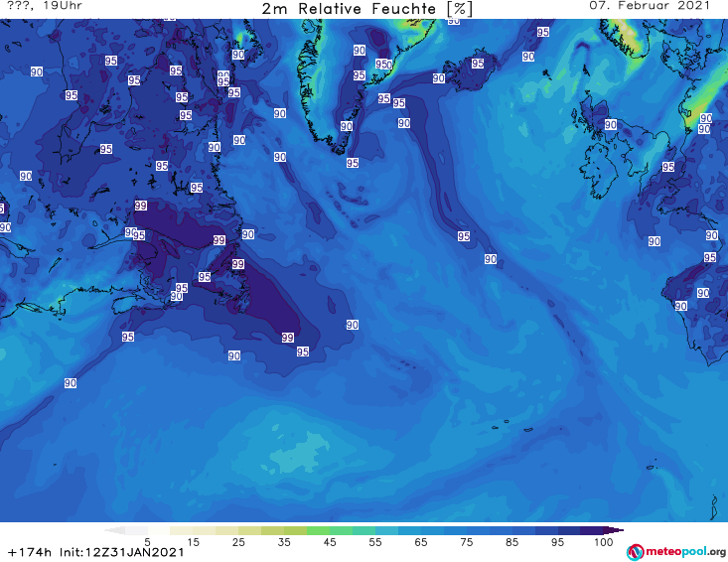This screenshot has width=728, height=562.
Task: Pick the pale white arrow at scale's low end
Action: [114, 530]
